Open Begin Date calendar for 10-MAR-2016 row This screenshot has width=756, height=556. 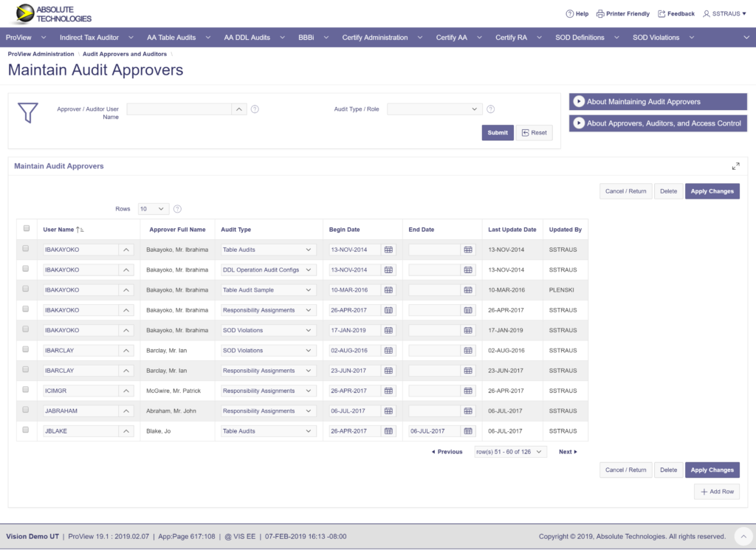(388, 290)
